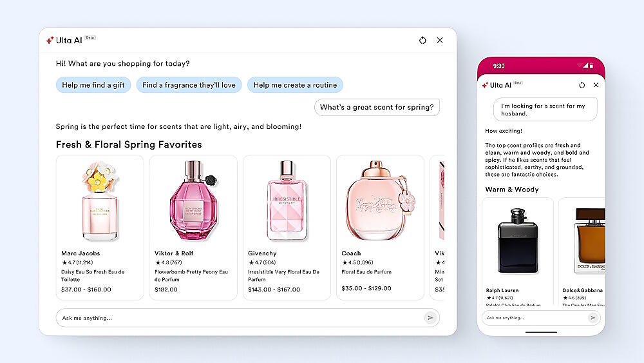Open the Viktor & Rolf Flowerbomb product image
The image size is (644, 363).
[x=193, y=201]
